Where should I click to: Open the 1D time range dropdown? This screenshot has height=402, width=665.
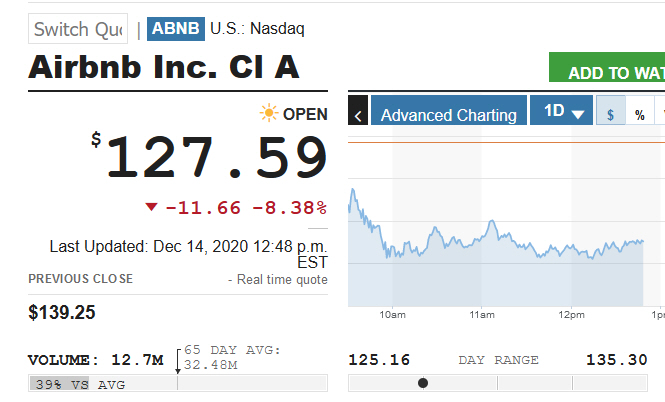click(563, 112)
